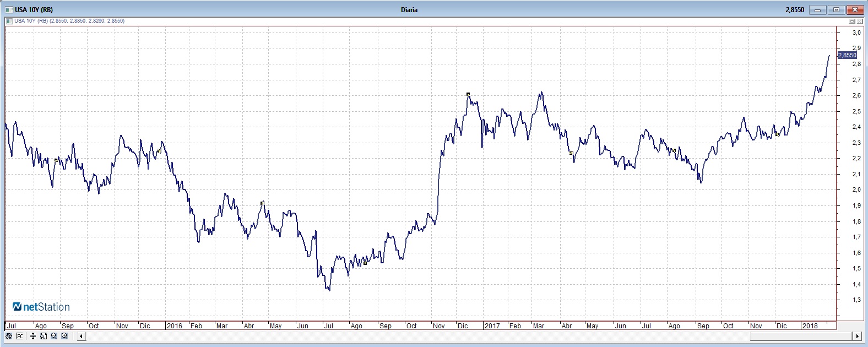Zoom in using the plus magnifier
Image resolution: width=868 pixels, height=347 pixels.
point(64,336)
